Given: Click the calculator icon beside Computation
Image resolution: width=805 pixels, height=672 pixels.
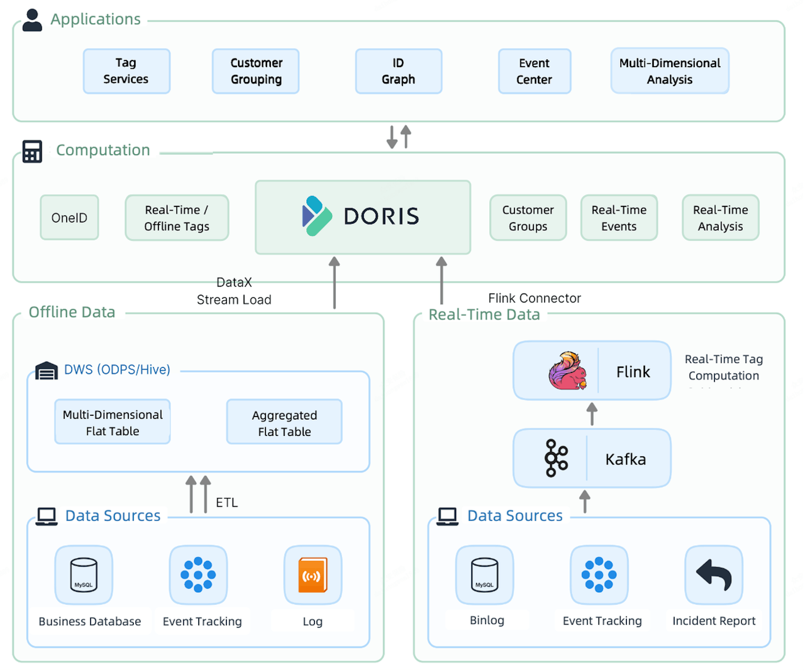Looking at the screenshot, I should click(31, 151).
